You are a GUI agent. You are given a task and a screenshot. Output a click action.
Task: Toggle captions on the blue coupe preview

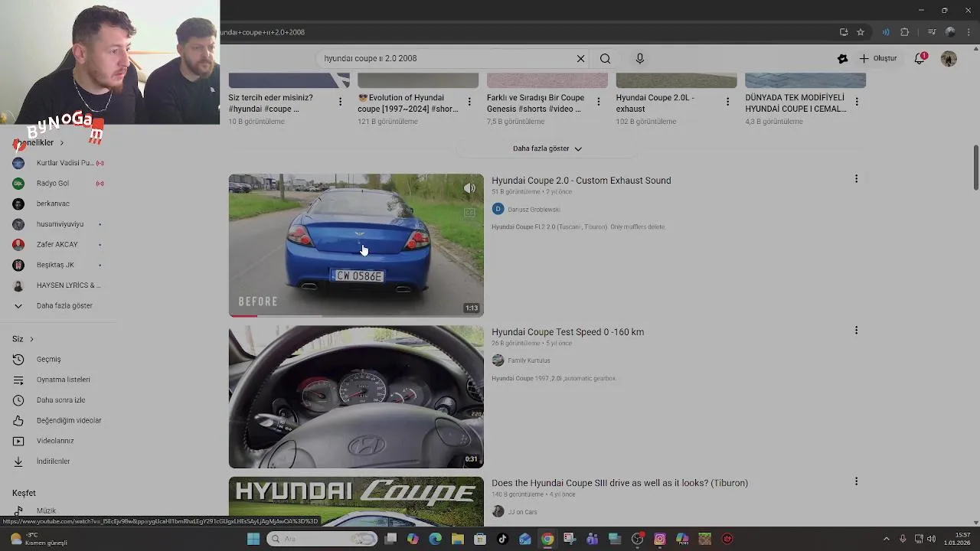click(469, 213)
